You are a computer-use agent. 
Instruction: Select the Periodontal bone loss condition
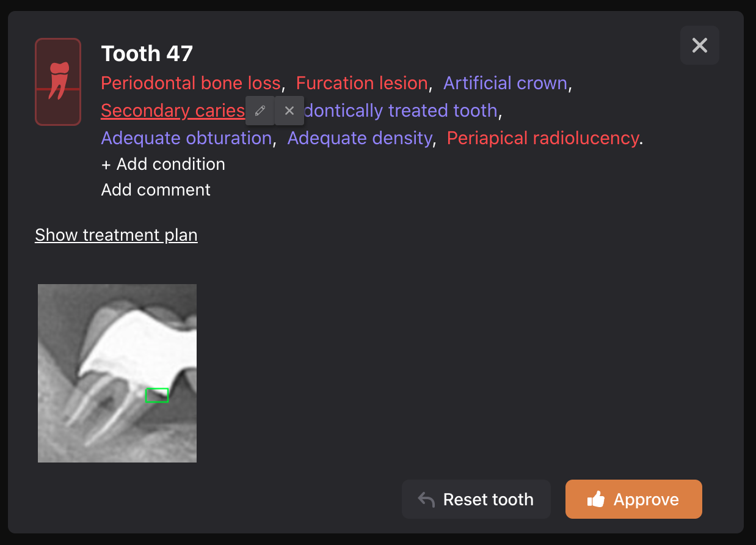tap(191, 83)
